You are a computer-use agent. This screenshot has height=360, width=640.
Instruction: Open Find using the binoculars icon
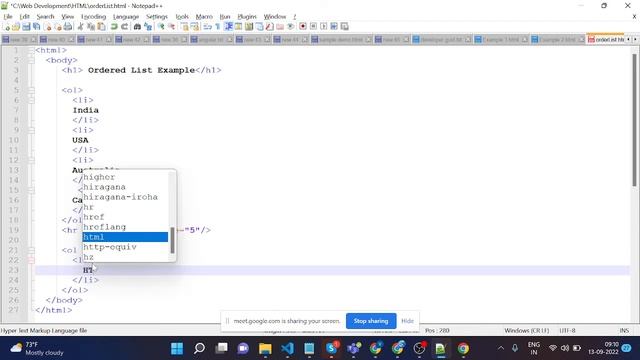[x=137, y=27]
